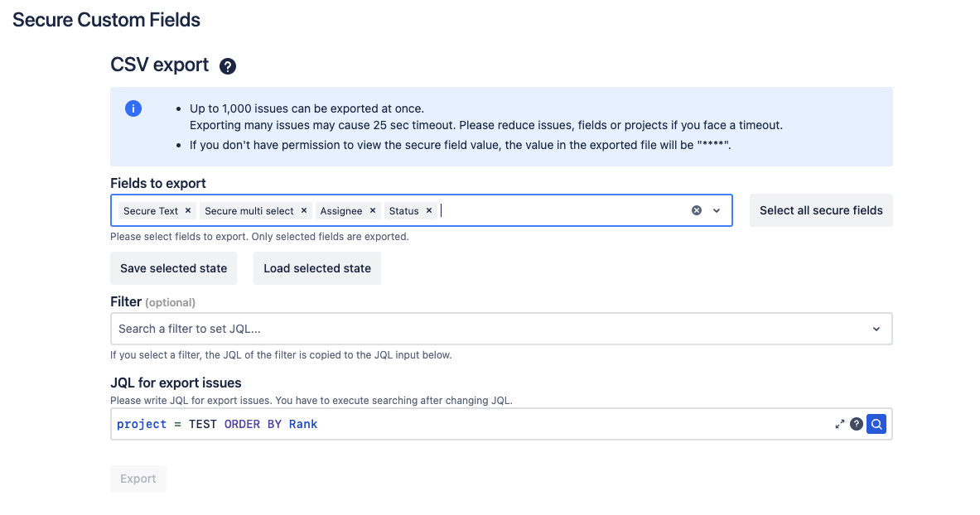Screen dimensions: 980x515
Task: Remove the Secure Text field tag
Action: (x=188, y=211)
